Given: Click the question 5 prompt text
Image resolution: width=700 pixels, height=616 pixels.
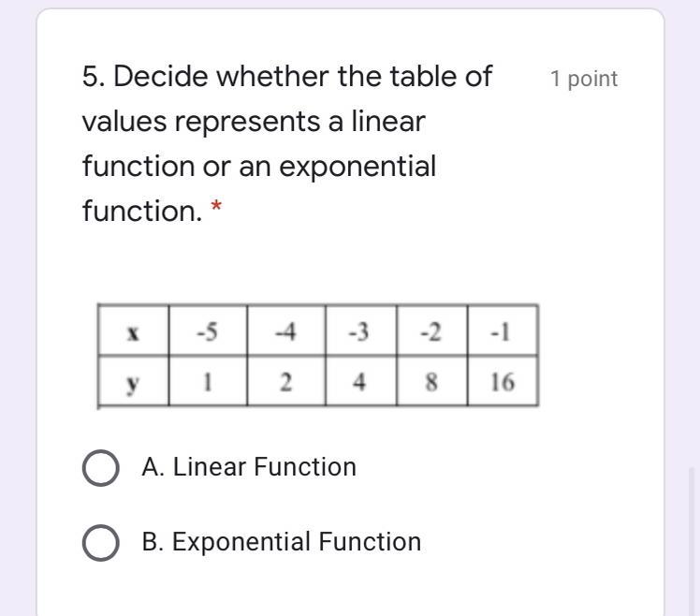Looking at the screenshot, I should click(287, 143).
